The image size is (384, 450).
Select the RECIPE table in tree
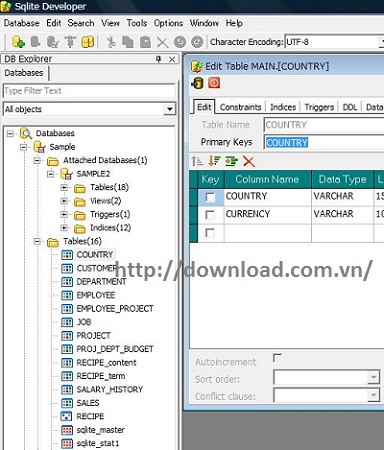[x=90, y=416]
